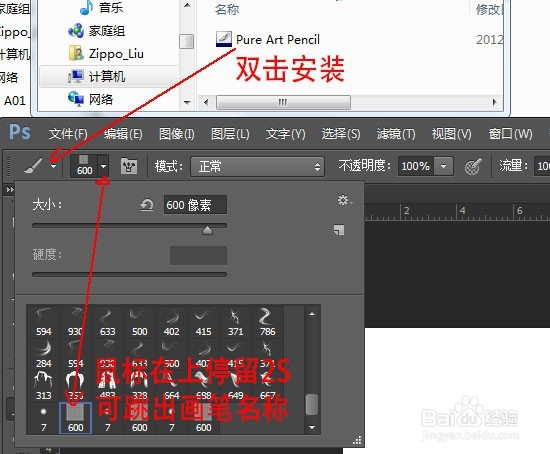The width and height of the screenshot is (550, 454).
Task: Select brush preset 284
Action: [x=44, y=354]
